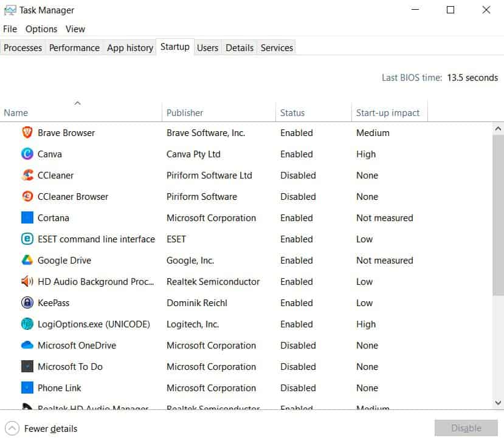
Task: Sort by the Status column header
Action: click(x=313, y=112)
